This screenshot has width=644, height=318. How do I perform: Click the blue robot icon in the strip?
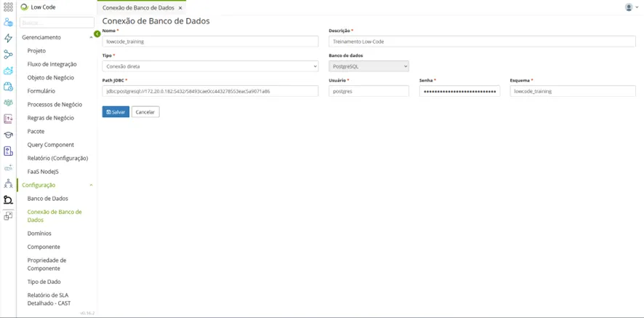8,71
